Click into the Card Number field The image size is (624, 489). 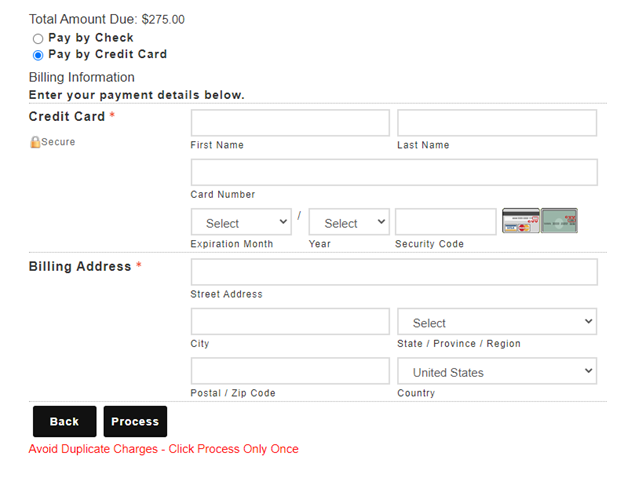[394, 172]
